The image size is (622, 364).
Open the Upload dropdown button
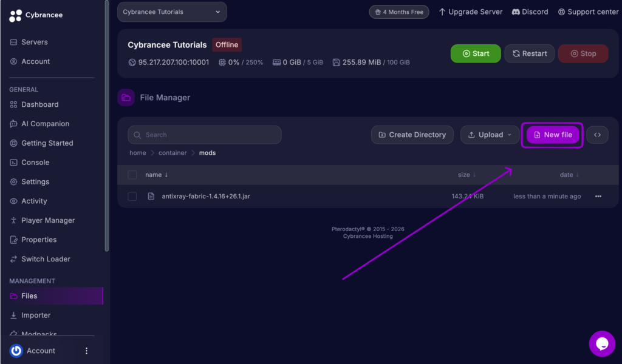[490, 135]
